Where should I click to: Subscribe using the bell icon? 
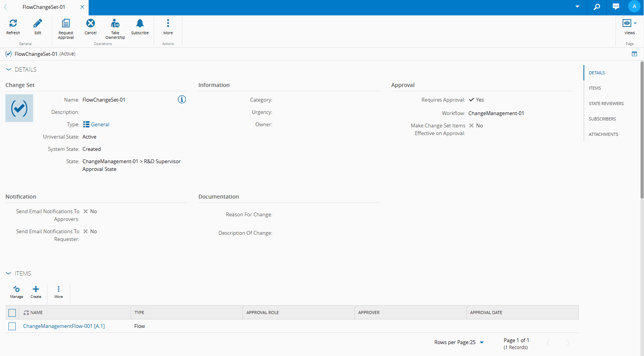[x=140, y=23]
